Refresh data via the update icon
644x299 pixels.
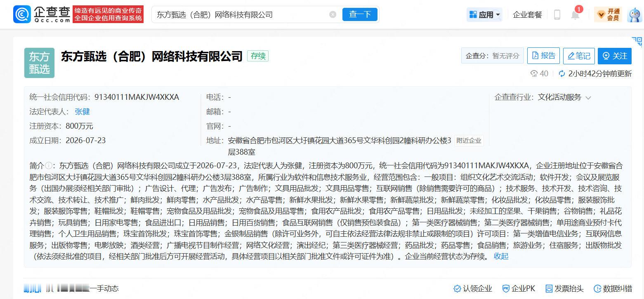(x=561, y=73)
